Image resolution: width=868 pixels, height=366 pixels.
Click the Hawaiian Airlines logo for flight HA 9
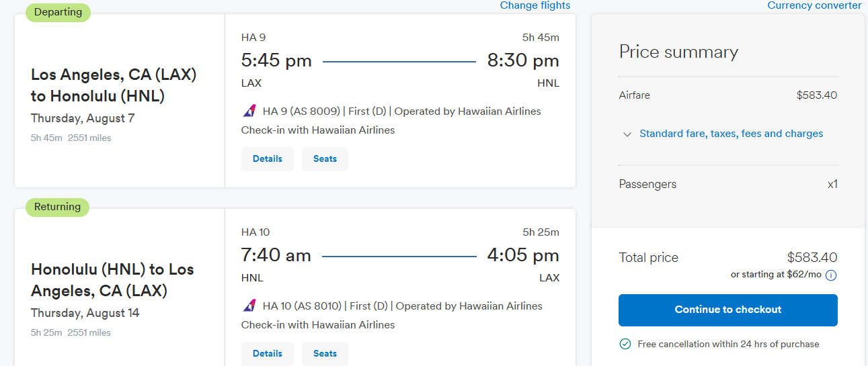tap(249, 111)
